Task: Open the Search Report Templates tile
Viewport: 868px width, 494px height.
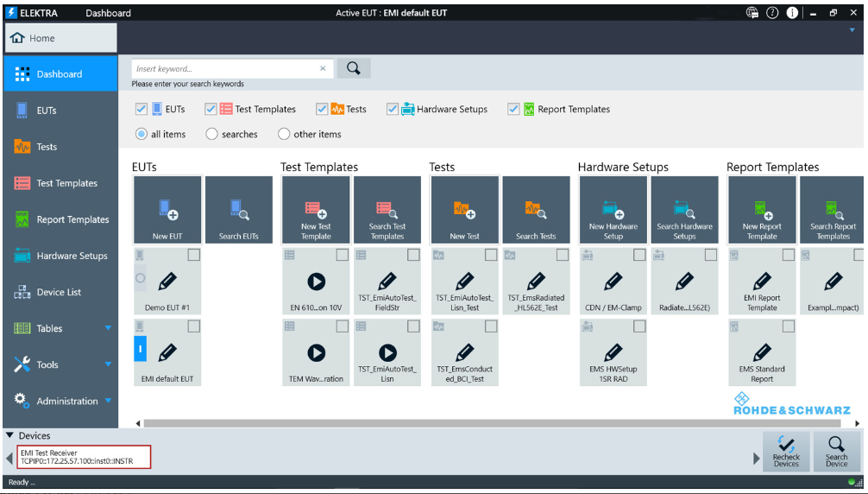Action: tap(832, 210)
